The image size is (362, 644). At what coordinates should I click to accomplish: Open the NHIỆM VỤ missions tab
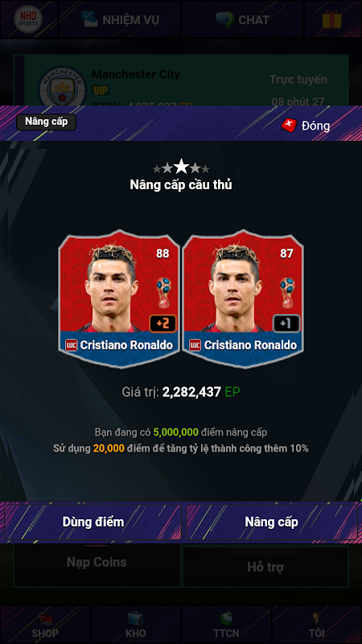click(120, 19)
